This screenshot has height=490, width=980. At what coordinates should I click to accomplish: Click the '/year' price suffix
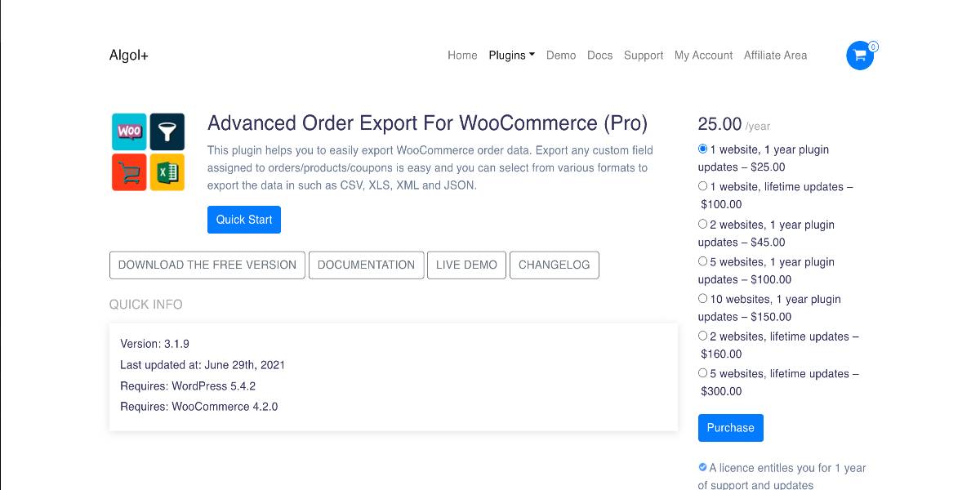(758, 127)
